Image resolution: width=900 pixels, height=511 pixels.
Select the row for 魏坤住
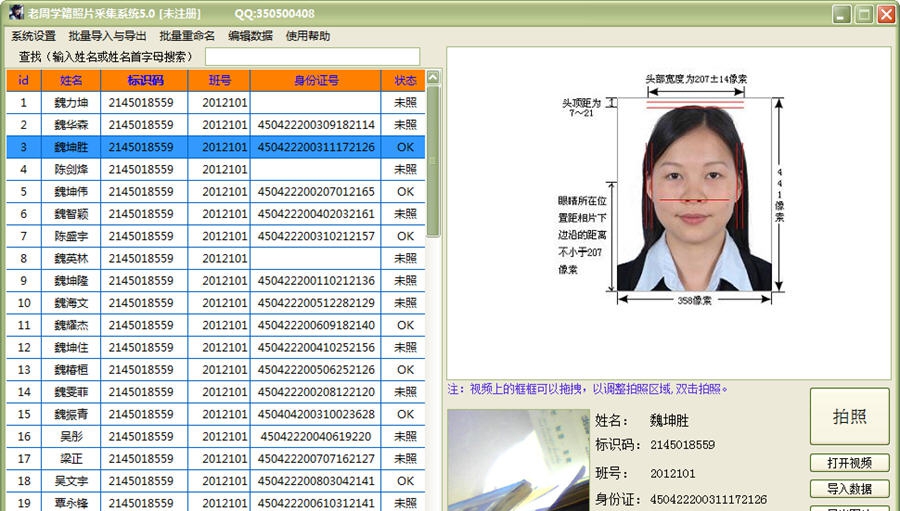click(216, 347)
